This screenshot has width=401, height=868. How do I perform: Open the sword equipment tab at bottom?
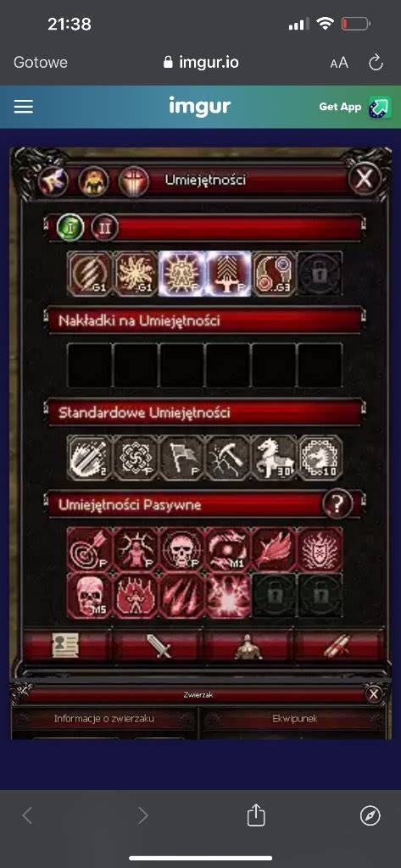tap(159, 645)
